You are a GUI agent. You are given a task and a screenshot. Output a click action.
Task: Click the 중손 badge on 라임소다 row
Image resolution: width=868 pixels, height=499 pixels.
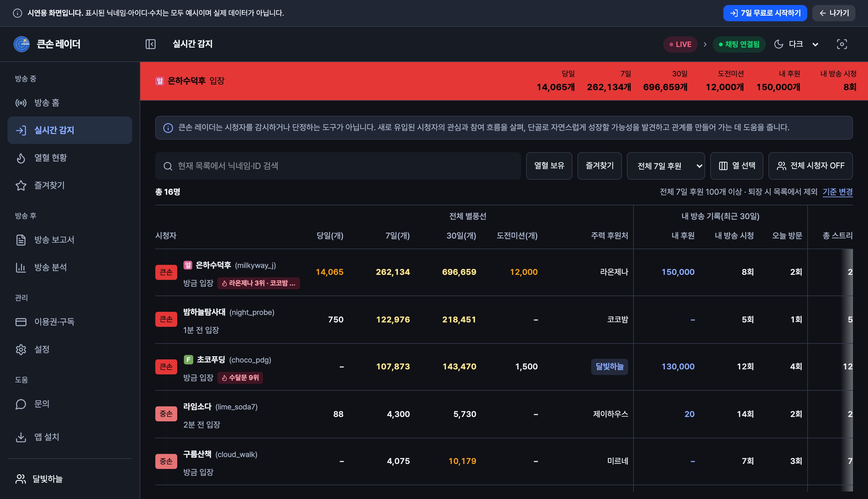[x=166, y=414]
